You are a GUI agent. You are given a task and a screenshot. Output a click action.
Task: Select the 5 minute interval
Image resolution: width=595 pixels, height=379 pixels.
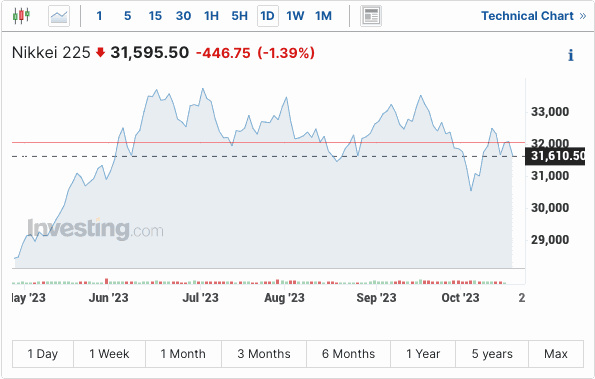click(x=128, y=16)
